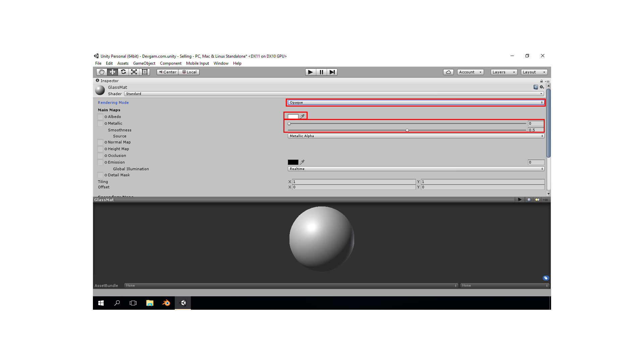Select Rendering Mode dropdown Opaque

[x=416, y=102]
